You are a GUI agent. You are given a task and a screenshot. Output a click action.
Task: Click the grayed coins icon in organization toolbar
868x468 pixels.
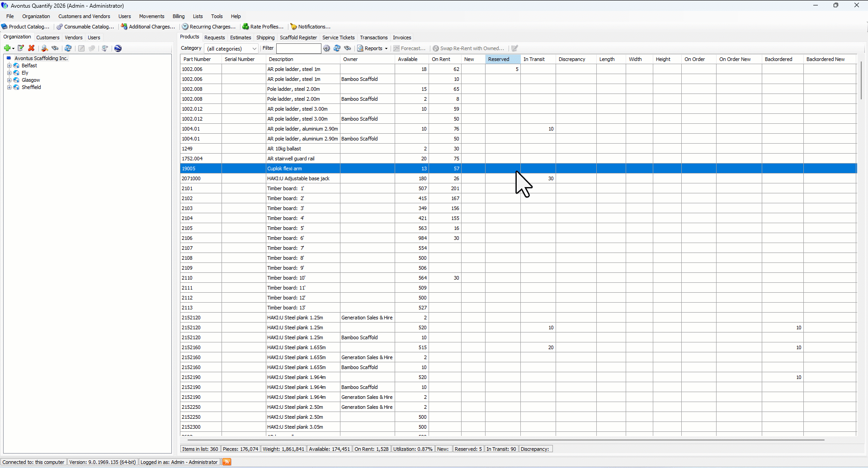pyautogui.click(x=92, y=48)
